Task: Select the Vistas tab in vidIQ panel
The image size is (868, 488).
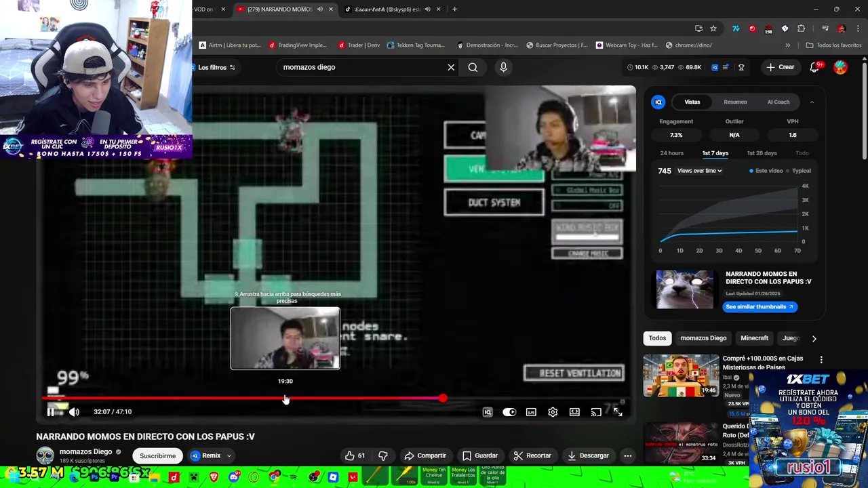Action: click(692, 102)
